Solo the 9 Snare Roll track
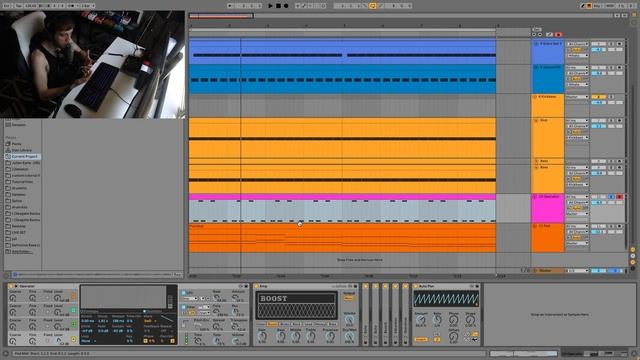 point(611,44)
